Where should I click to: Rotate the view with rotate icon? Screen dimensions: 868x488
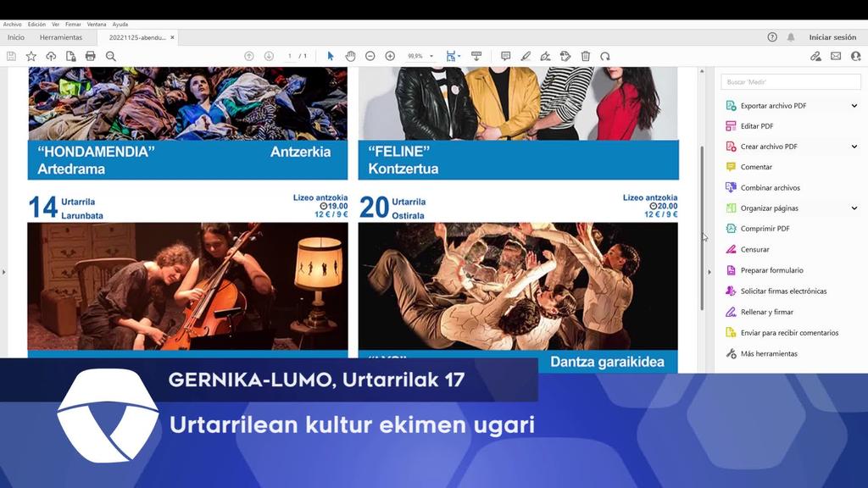(x=605, y=56)
